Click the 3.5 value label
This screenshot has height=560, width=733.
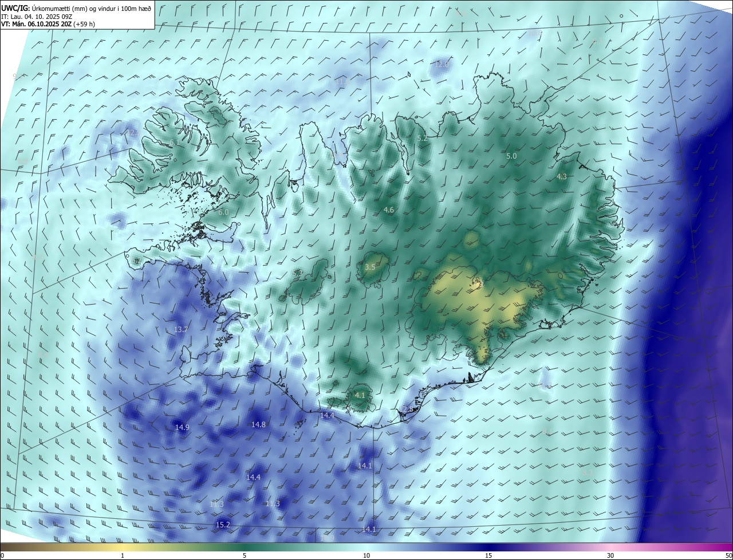pyautogui.click(x=370, y=267)
